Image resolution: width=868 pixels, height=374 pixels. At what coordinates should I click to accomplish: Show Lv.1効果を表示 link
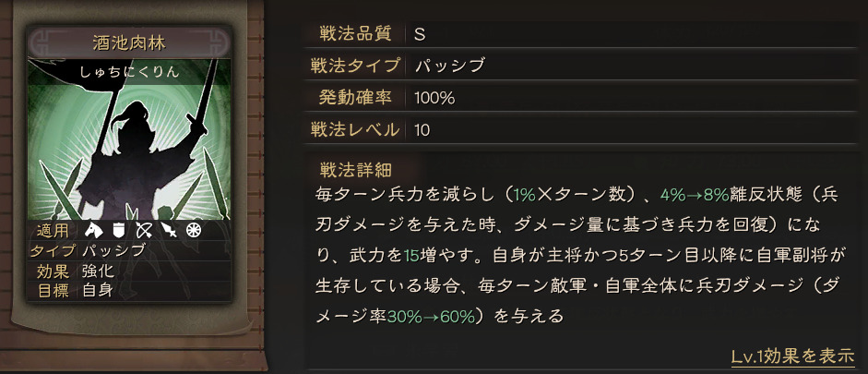pos(792,356)
